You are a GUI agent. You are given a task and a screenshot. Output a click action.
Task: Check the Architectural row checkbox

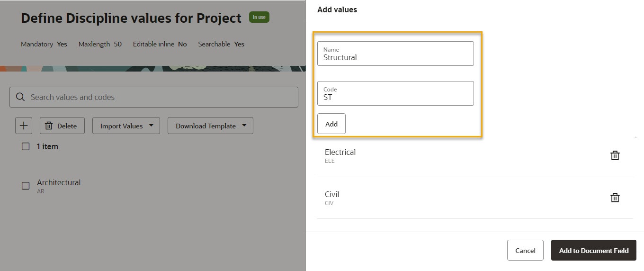(26, 186)
